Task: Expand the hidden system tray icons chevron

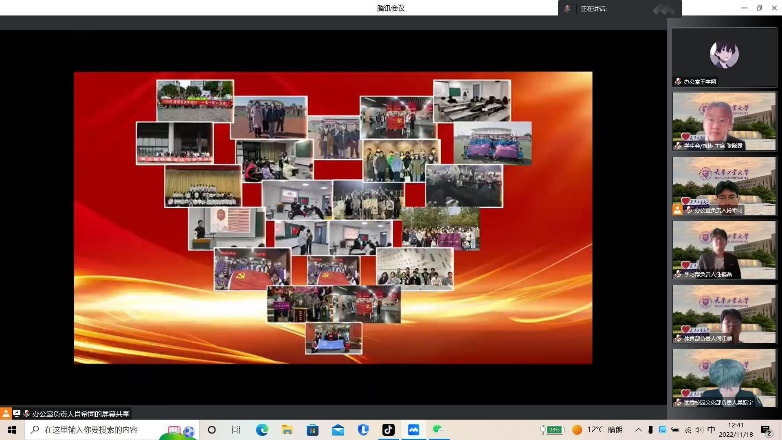Action: point(638,430)
